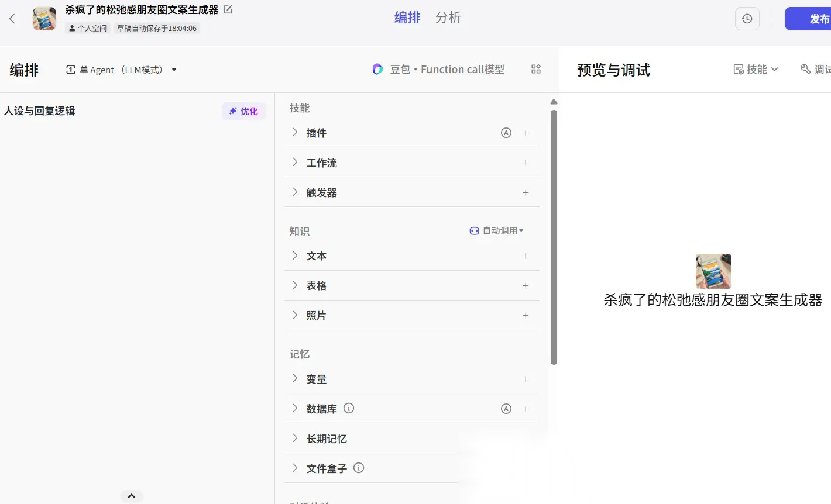Click the skills panel vertical scrollbar

click(x=554, y=237)
